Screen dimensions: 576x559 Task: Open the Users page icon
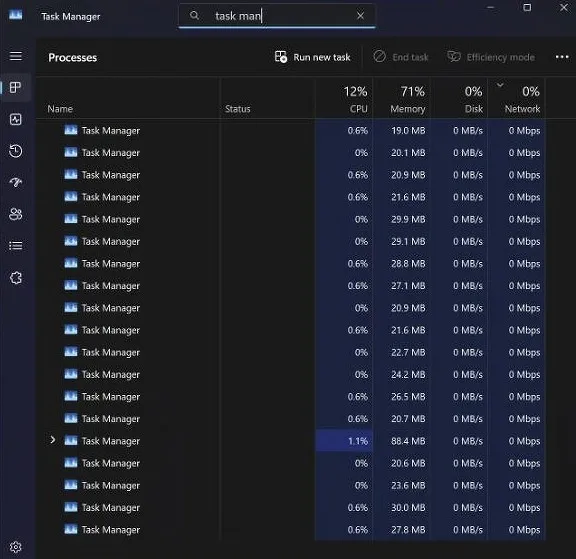tap(15, 214)
